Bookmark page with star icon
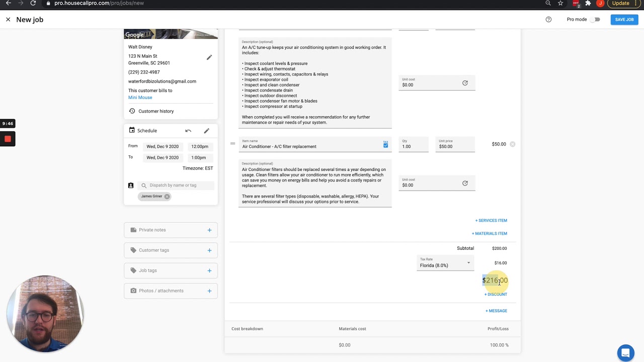 click(560, 3)
